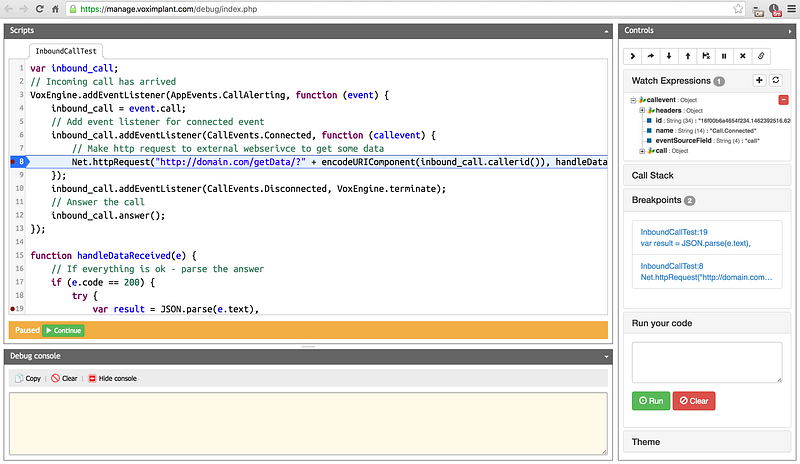Resume execution with the Controls arrow button
Screen dimensions: 800x464
pyautogui.click(x=633, y=56)
